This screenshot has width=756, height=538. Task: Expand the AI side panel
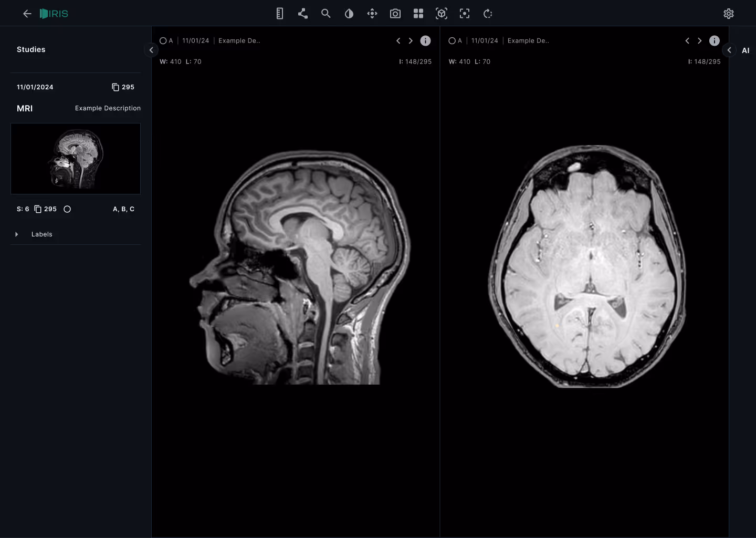tap(729, 50)
